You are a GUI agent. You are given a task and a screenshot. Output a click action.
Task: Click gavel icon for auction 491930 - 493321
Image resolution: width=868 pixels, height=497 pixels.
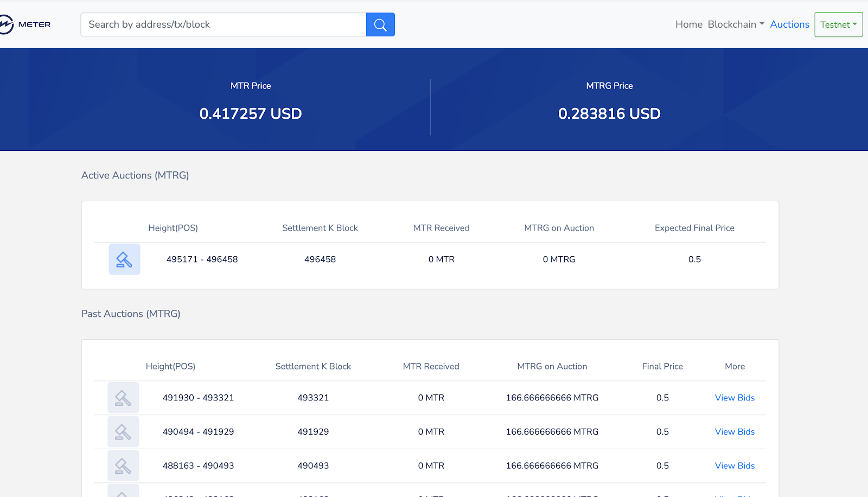(123, 398)
